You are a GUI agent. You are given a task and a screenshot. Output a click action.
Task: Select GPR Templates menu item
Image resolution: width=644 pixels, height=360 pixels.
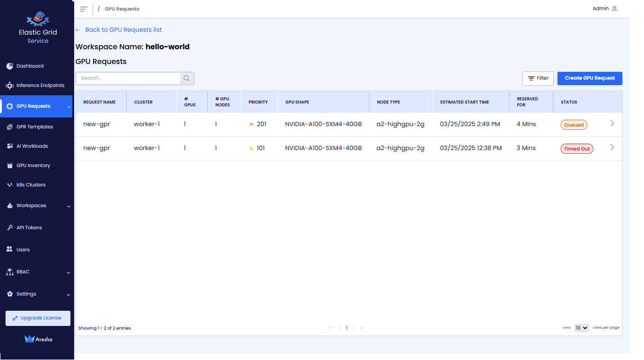pyautogui.click(x=35, y=127)
